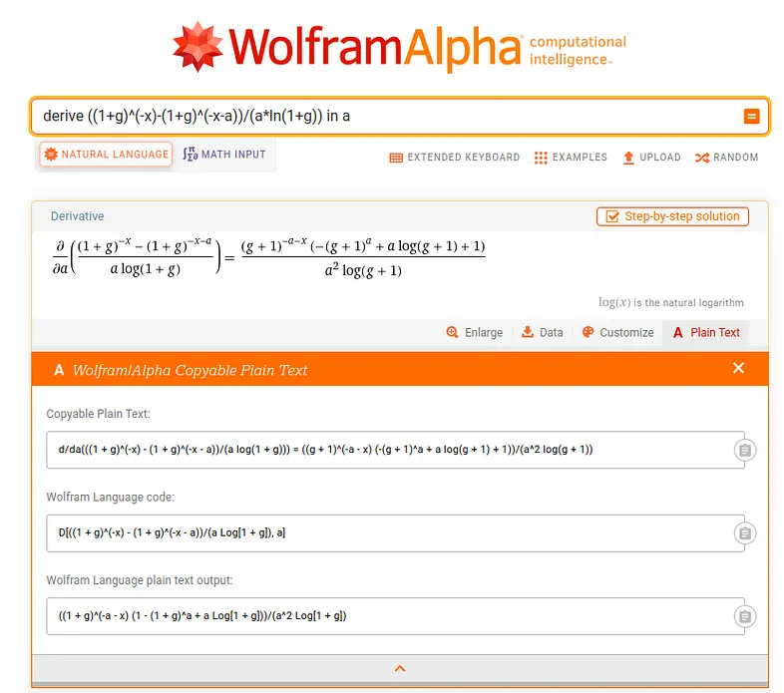This screenshot has height=693, width=784.
Task: Click the plain text output expression
Action: coord(202,615)
